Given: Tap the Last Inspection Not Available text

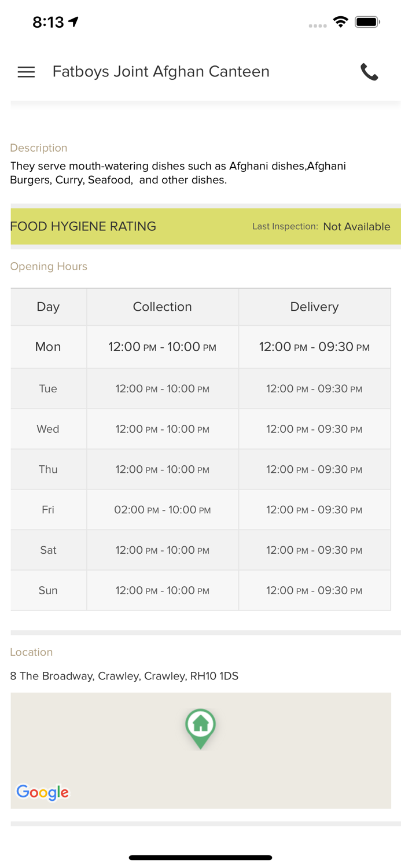Looking at the screenshot, I should click(321, 226).
